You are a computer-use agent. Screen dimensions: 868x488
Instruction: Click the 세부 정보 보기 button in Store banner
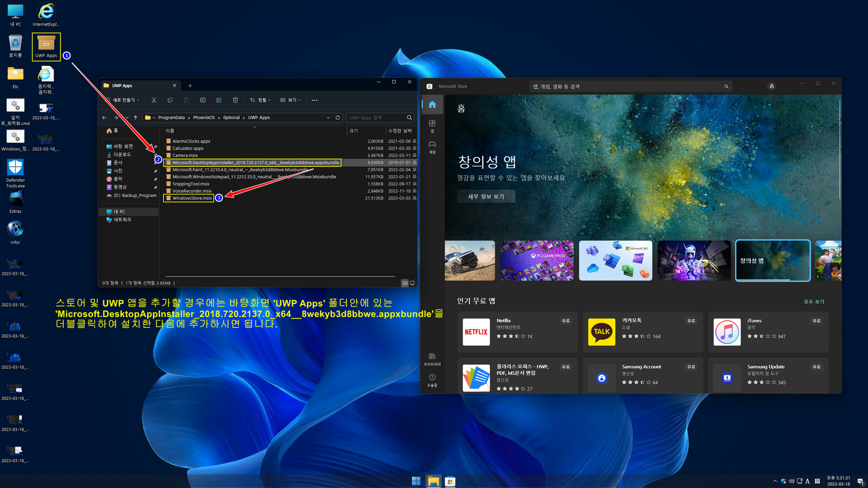coord(486,197)
